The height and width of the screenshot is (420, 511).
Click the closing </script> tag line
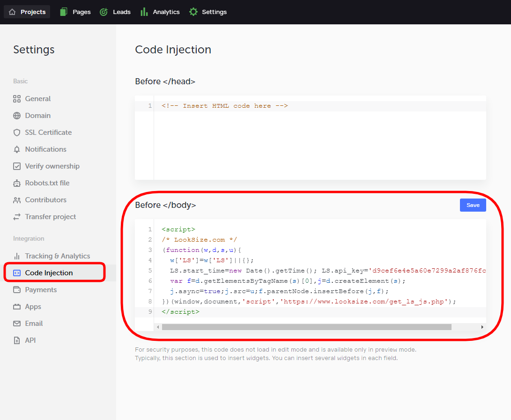tap(180, 312)
